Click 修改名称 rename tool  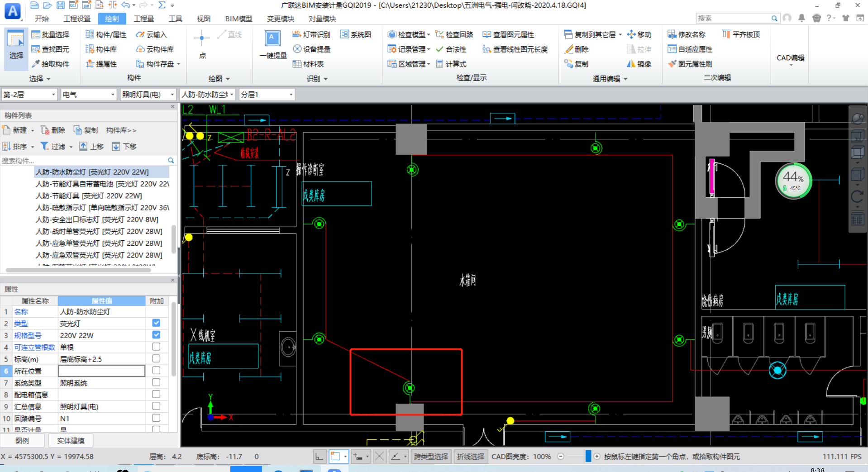(687, 35)
